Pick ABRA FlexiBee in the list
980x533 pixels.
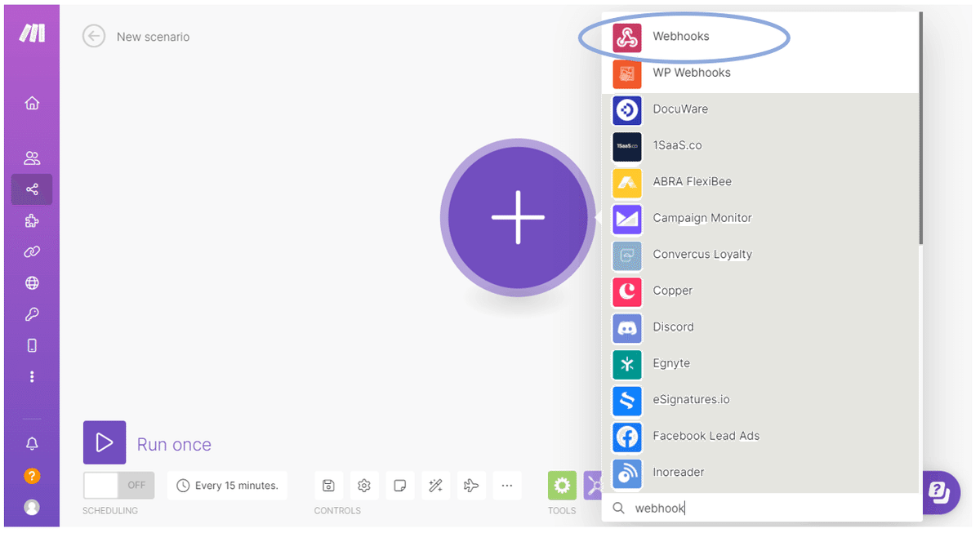coord(760,181)
